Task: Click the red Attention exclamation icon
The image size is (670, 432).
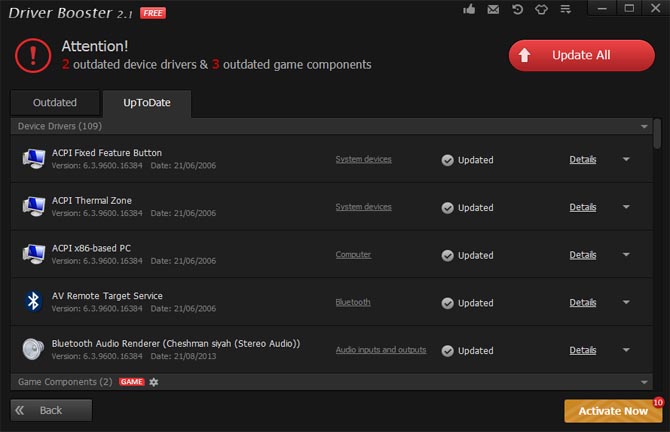Action: [x=33, y=56]
